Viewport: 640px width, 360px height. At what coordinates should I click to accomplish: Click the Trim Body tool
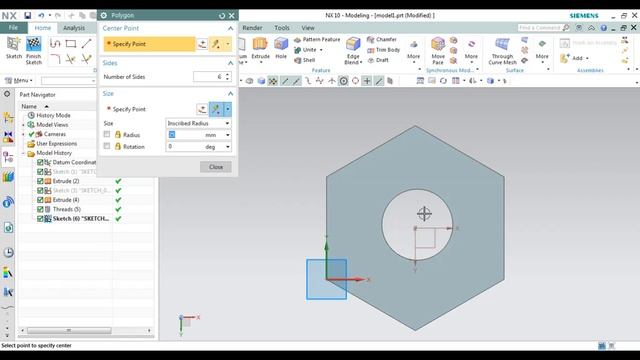(x=383, y=50)
